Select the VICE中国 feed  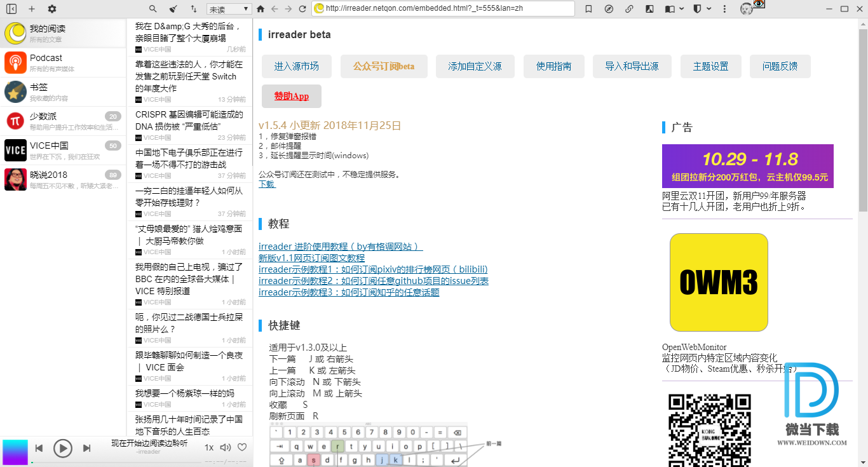(x=64, y=150)
